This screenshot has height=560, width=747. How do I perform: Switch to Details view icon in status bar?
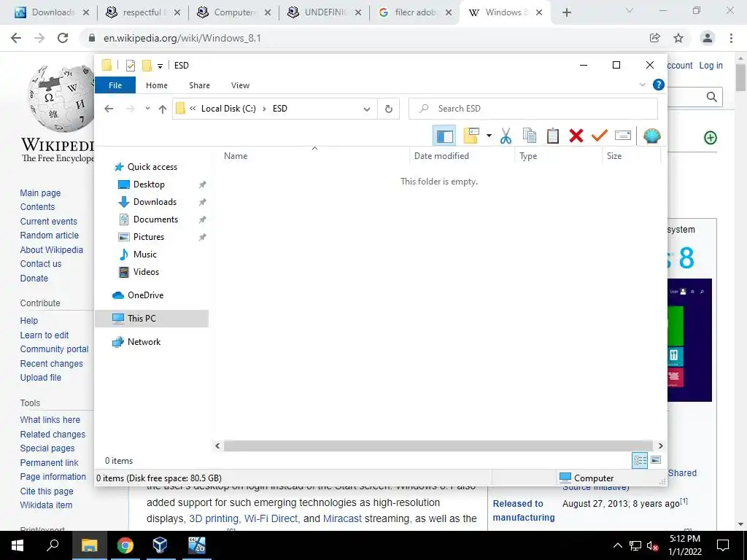[x=640, y=460]
